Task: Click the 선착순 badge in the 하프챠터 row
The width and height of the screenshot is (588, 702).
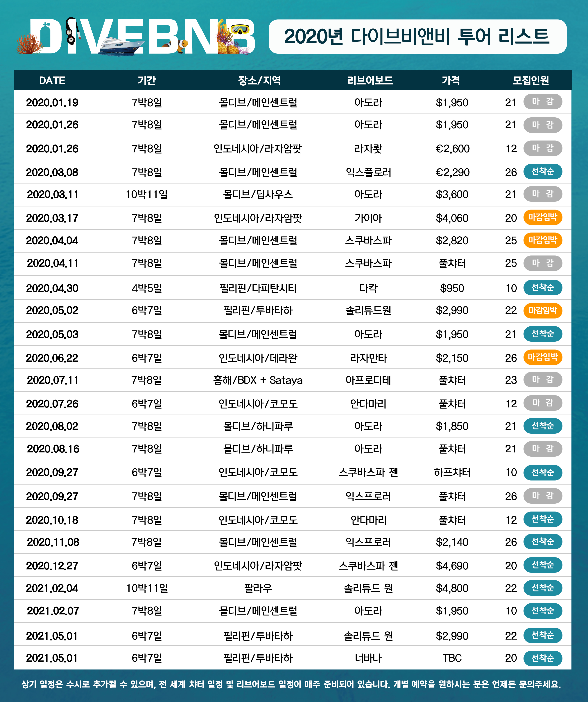Action: 542,473
